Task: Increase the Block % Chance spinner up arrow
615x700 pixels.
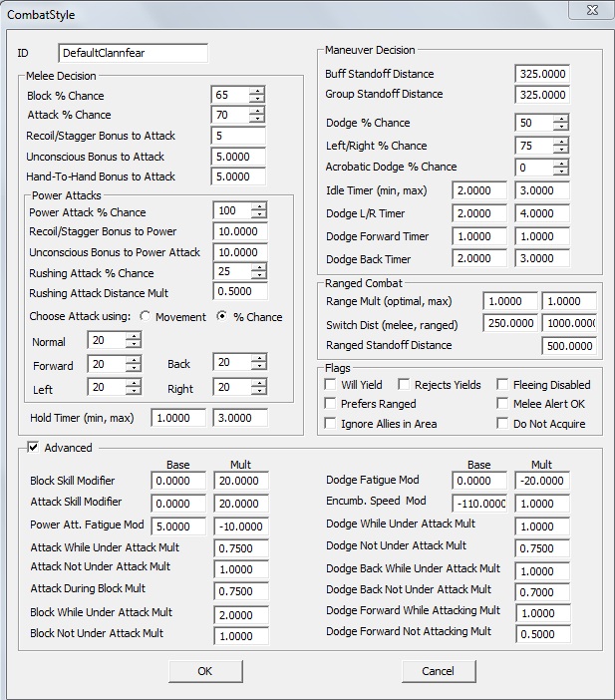Action: point(257,91)
